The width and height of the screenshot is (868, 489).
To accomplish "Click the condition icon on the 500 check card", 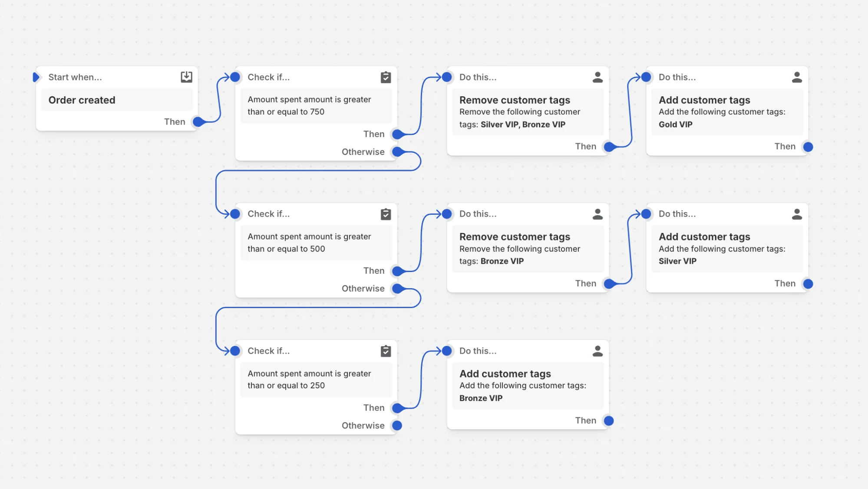I will point(386,213).
